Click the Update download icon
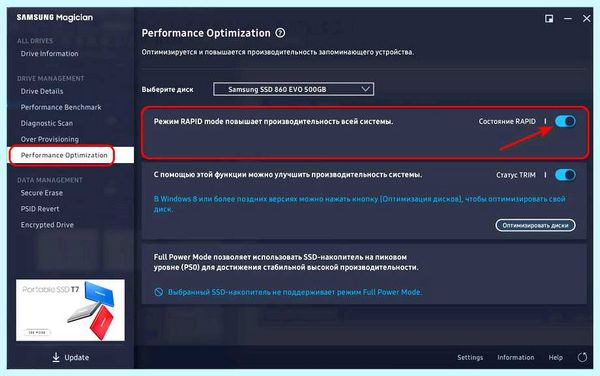 pyautogui.click(x=56, y=357)
